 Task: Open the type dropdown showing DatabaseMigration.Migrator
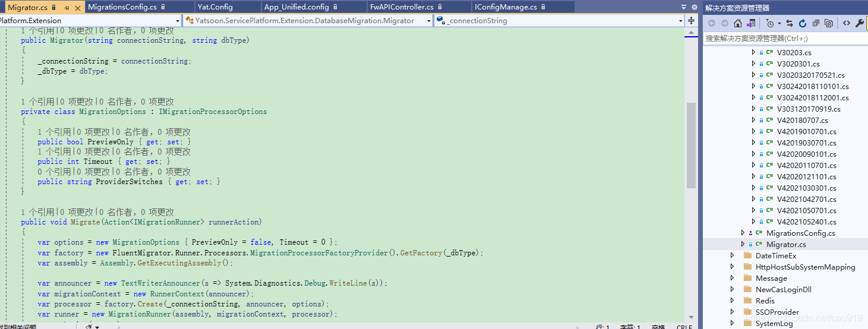308,20
